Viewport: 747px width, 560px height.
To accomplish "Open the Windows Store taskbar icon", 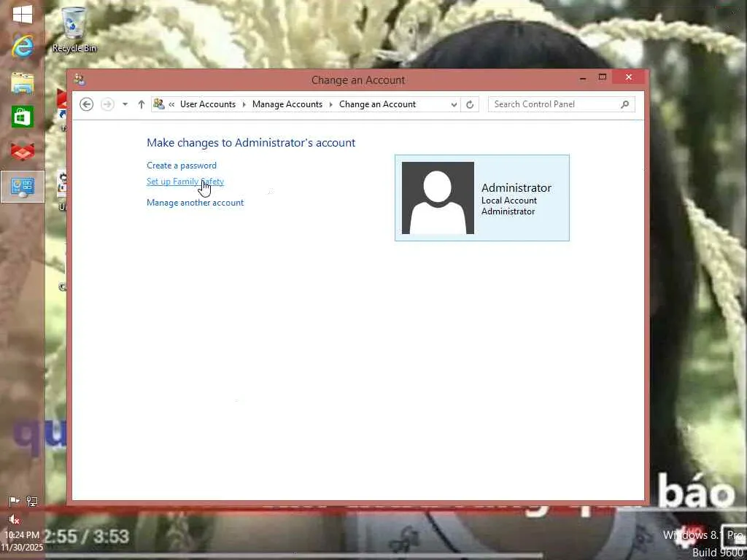I will 23,117.
